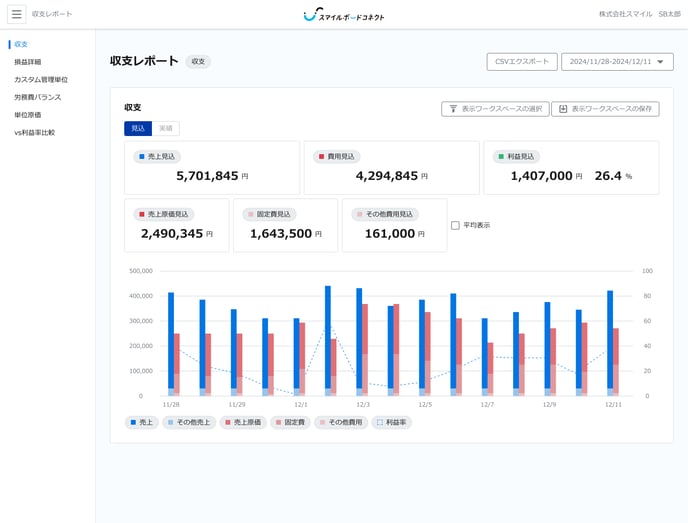Click the 161,000 other cost value
The height and width of the screenshot is (523, 688).
[x=390, y=234]
